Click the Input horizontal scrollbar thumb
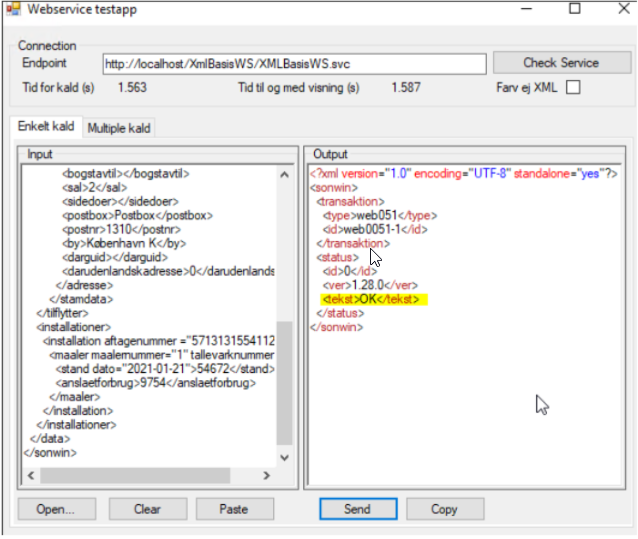Viewport: 638px width, 539px height. 135,475
